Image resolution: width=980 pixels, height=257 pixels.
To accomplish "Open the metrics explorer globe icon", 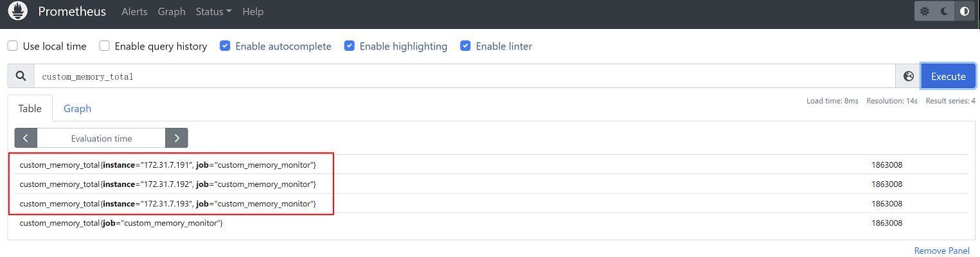I will (908, 76).
